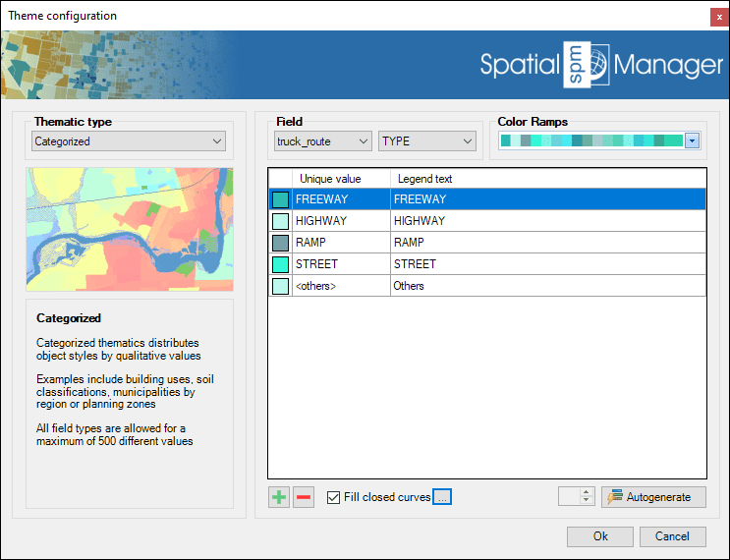Click the Autogenerate button

click(x=653, y=497)
